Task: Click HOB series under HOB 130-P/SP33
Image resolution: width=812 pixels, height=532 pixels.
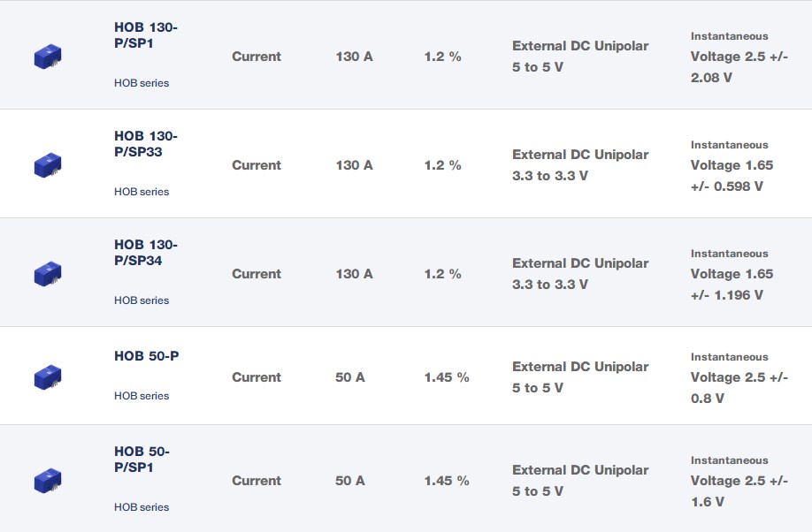Action: (x=142, y=192)
